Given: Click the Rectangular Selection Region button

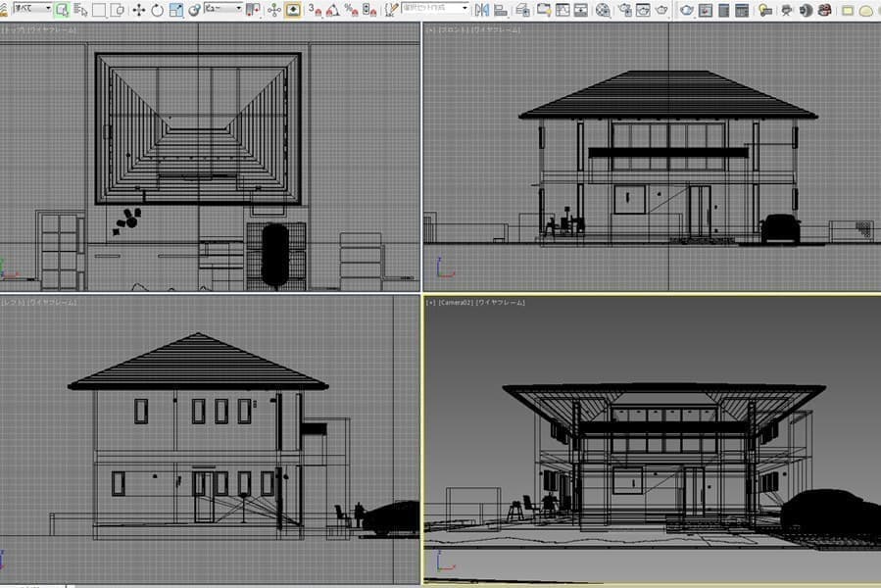Looking at the screenshot, I should click(99, 10).
